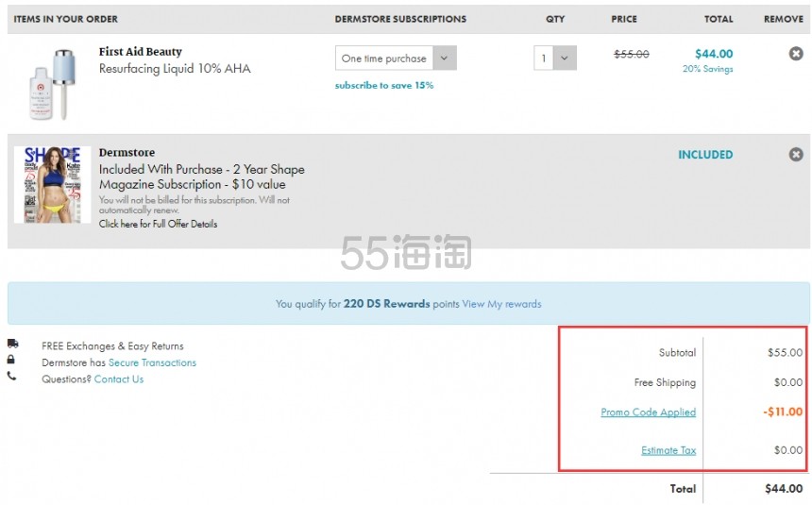Open Resurfacing Liquid 10% AHA product link
Screen dimensions: 812x505
pos(175,69)
